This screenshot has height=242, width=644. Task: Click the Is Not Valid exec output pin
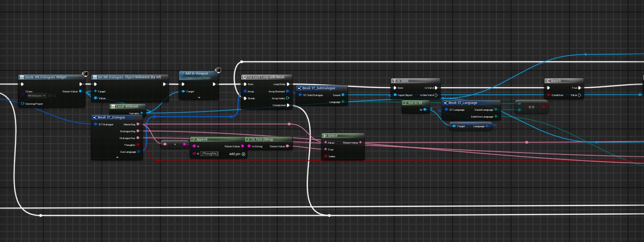[436, 95]
